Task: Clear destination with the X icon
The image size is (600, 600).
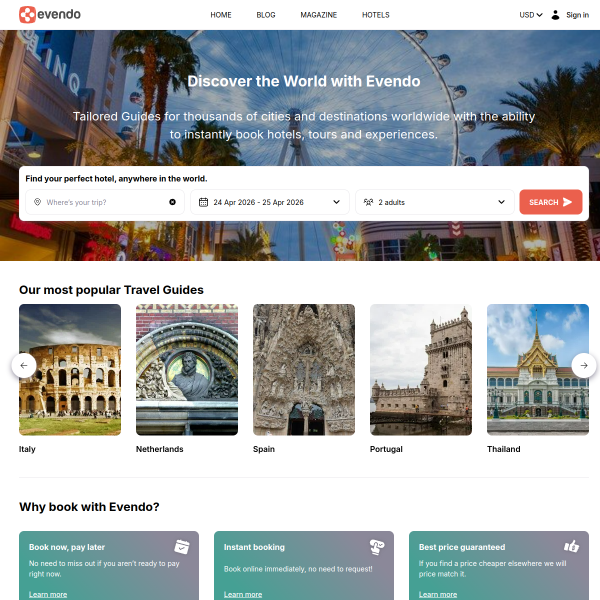Action: click(172, 202)
